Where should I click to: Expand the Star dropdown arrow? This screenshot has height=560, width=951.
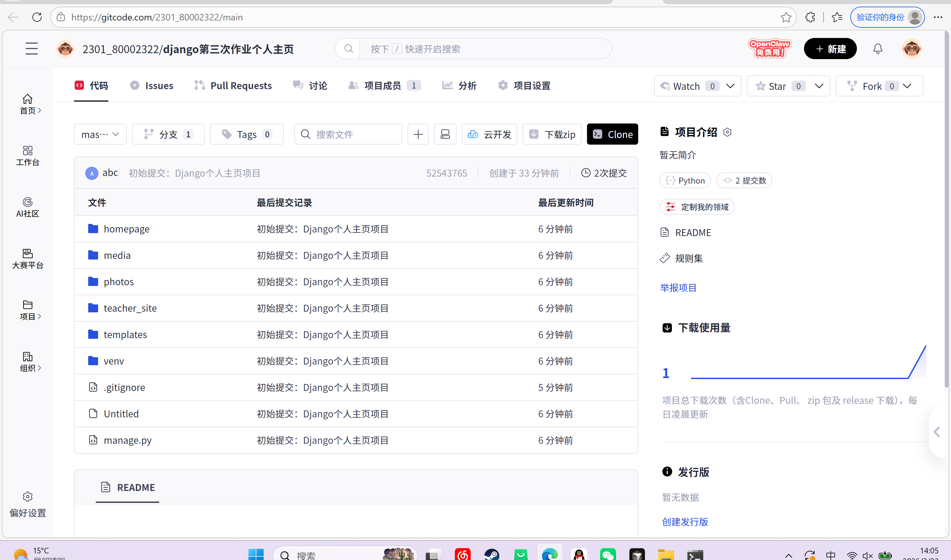tap(819, 86)
